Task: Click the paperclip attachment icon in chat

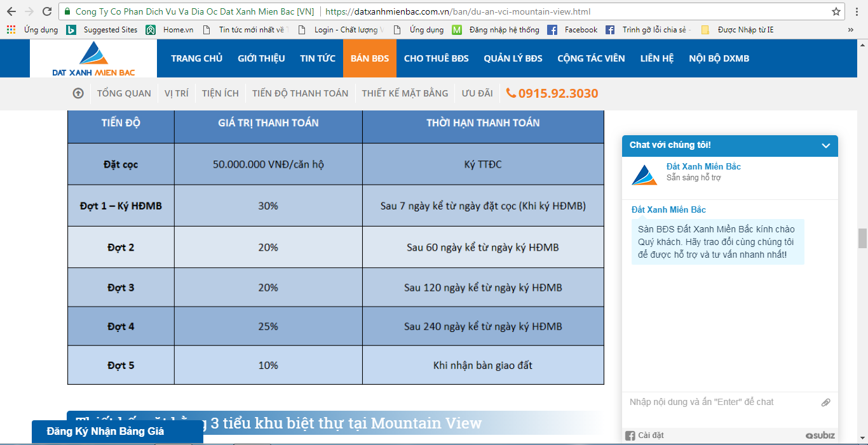Action: (825, 402)
